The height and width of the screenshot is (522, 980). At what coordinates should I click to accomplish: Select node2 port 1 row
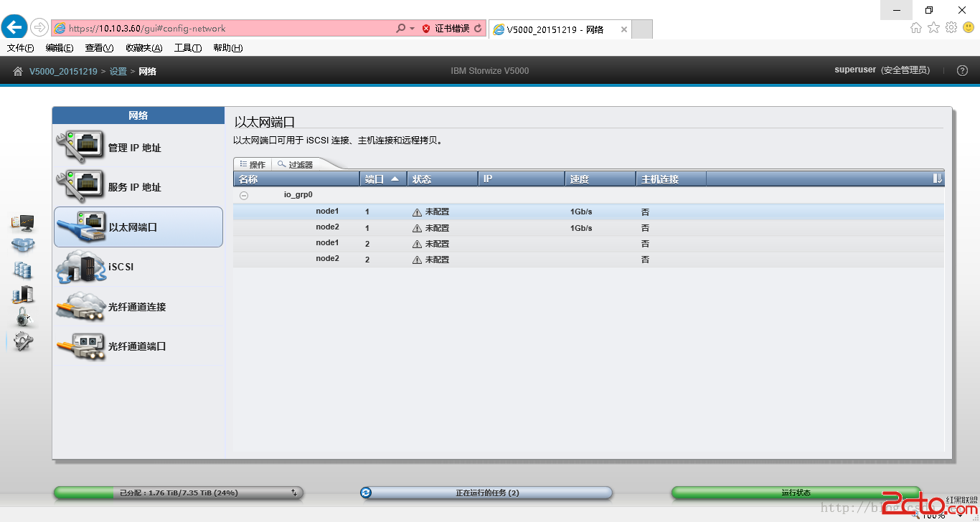point(588,228)
